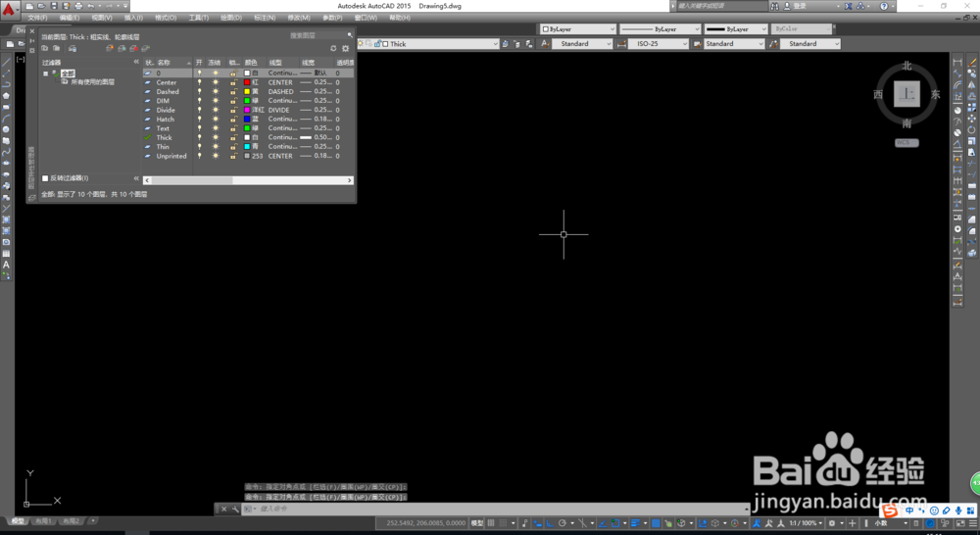Open the linetype ByLayer dropdown

660,29
